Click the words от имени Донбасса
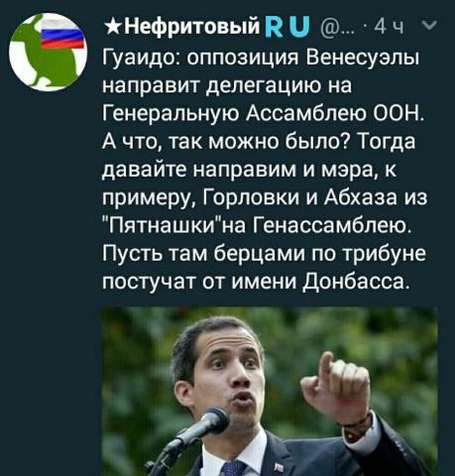Viewport: 455px width, 476px height. point(306,282)
